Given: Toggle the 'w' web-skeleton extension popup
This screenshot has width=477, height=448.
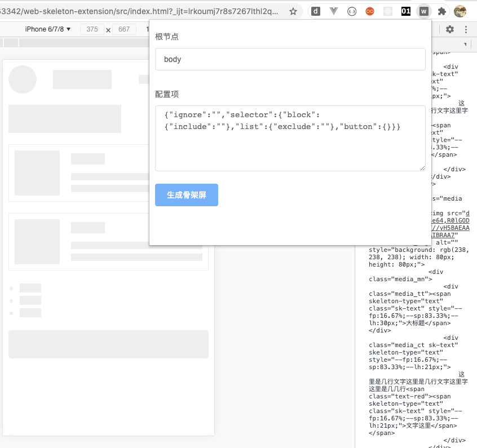Looking at the screenshot, I should coord(424,12).
